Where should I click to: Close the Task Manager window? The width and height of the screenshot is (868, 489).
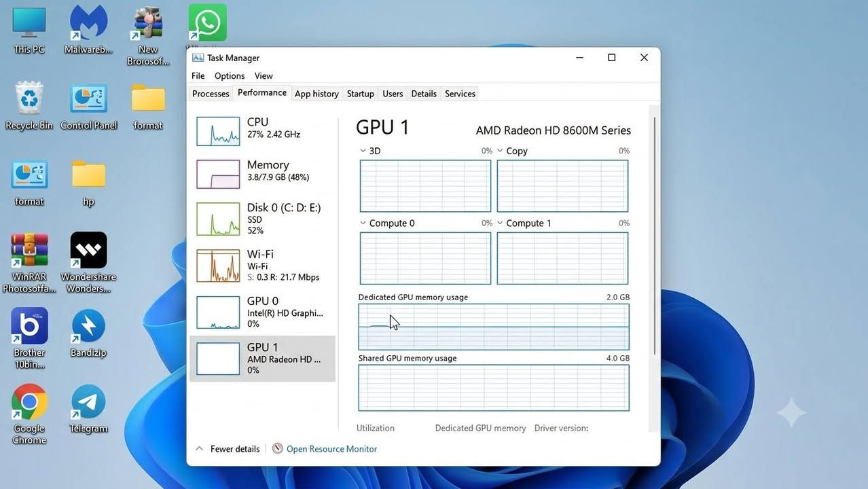tap(644, 58)
